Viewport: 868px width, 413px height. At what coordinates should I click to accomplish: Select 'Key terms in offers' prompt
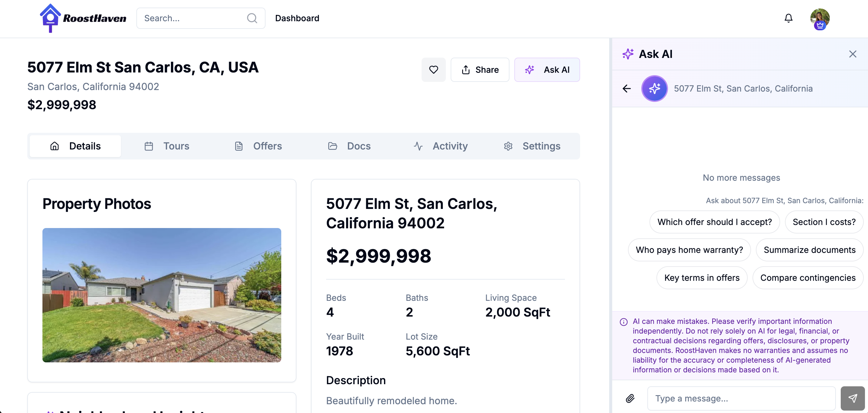[x=702, y=277]
